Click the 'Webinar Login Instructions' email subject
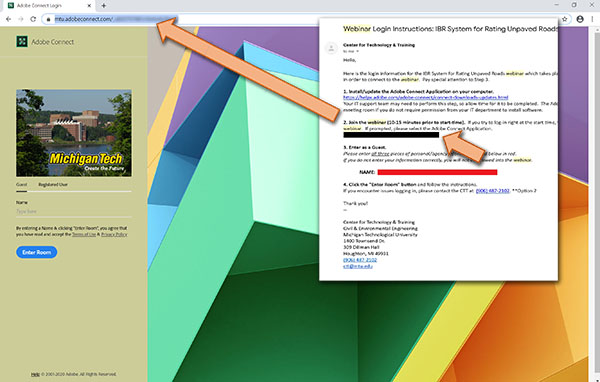The width and height of the screenshot is (600, 382). (x=450, y=29)
